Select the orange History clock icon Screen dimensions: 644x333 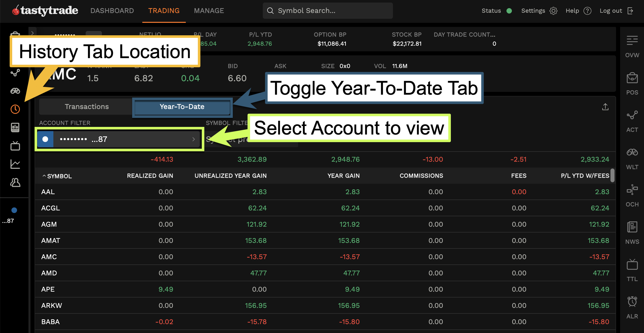15,109
